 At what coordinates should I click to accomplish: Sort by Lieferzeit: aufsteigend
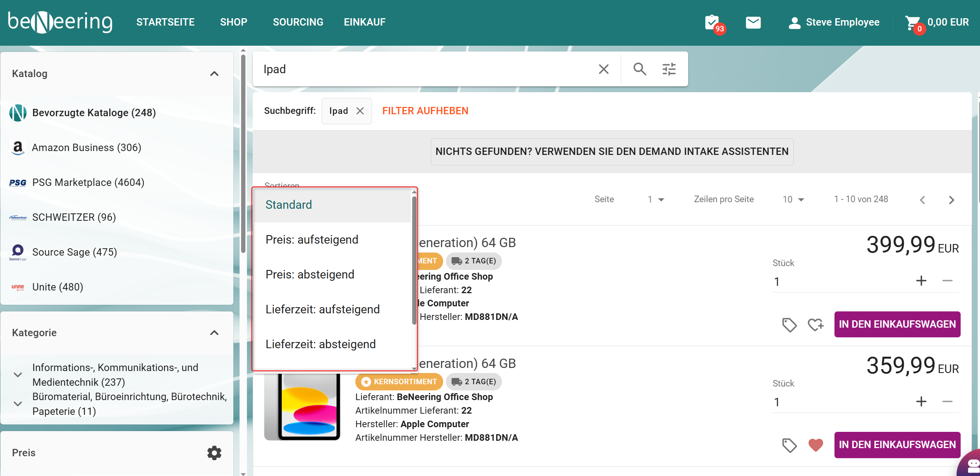(x=332, y=309)
